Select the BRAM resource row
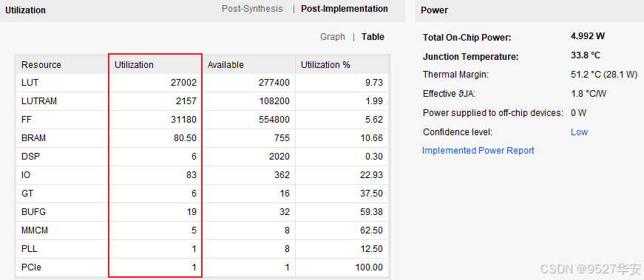 [x=203, y=138]
